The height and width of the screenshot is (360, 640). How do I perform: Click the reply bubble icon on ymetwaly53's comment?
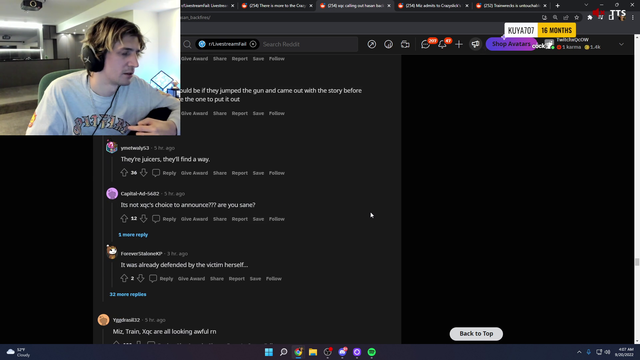156,173
